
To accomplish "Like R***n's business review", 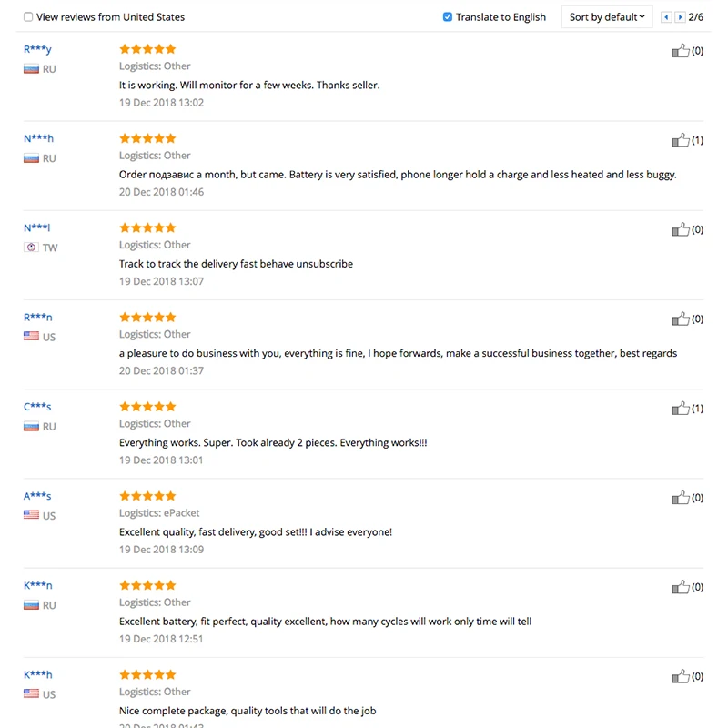I will click(x=680, y=318).
